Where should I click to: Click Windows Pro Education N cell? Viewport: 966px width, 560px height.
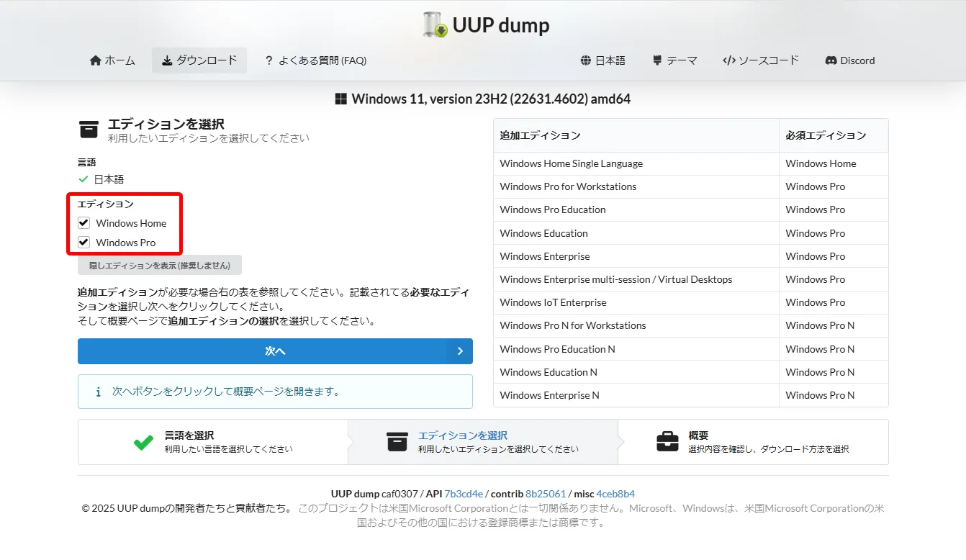[636, 349]
